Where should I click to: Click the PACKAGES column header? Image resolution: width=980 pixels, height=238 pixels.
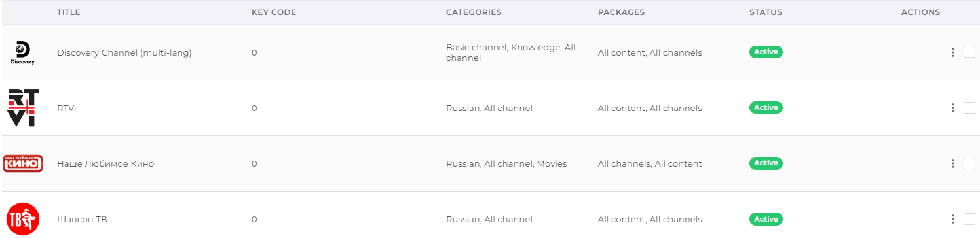(621, 12)
